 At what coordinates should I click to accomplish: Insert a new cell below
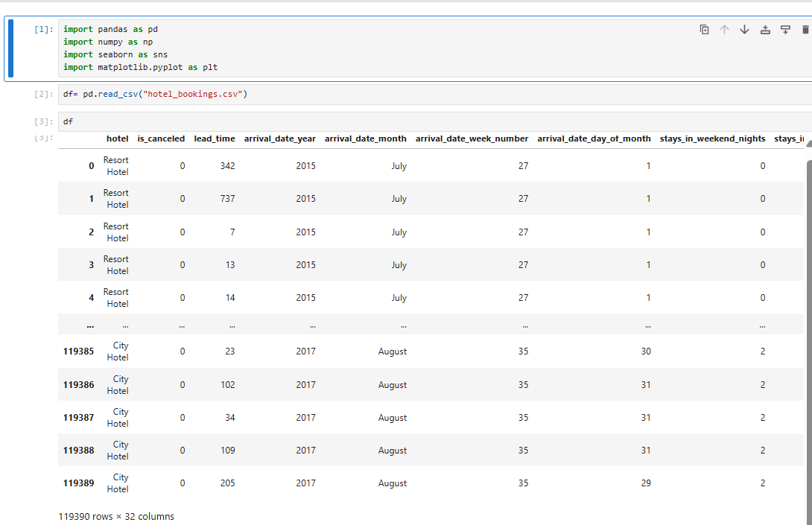tap(785, 30)
